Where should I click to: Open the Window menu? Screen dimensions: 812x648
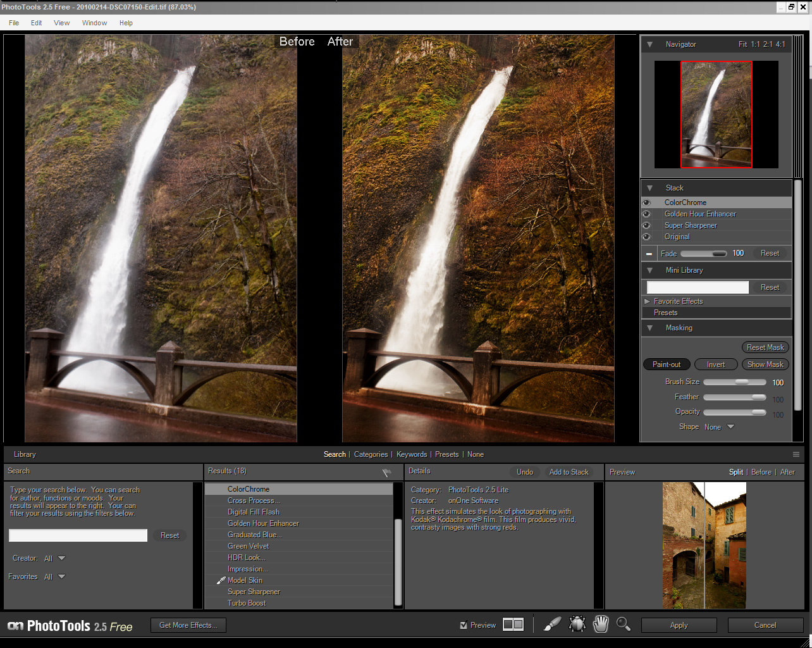coord(94,23)
